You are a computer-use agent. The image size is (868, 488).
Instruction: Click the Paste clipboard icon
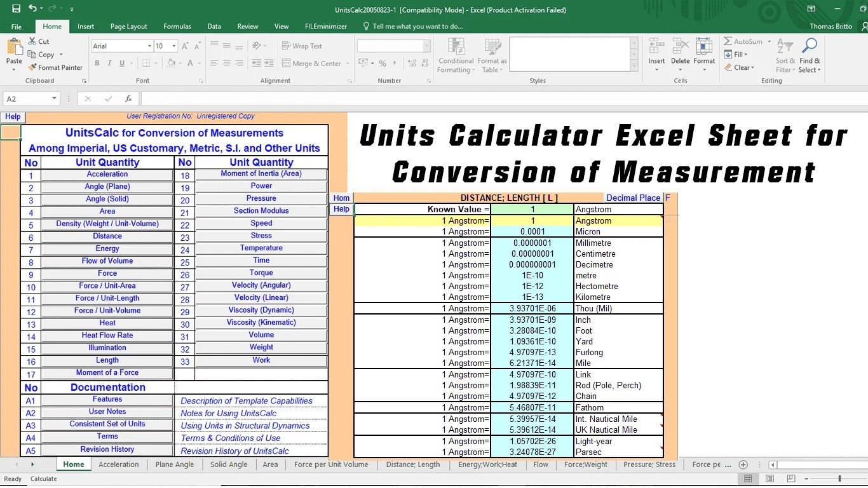tap(14, 48)
